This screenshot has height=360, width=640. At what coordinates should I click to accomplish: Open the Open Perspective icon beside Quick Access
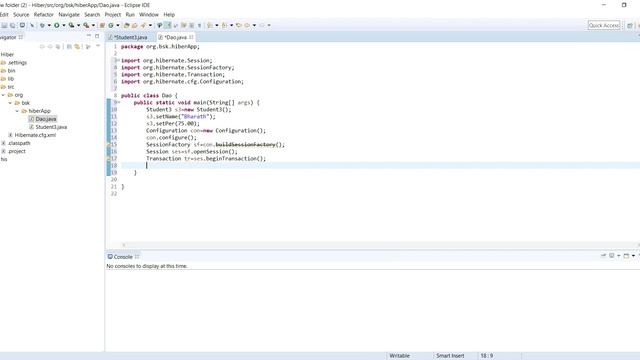(x=630, y=25)
